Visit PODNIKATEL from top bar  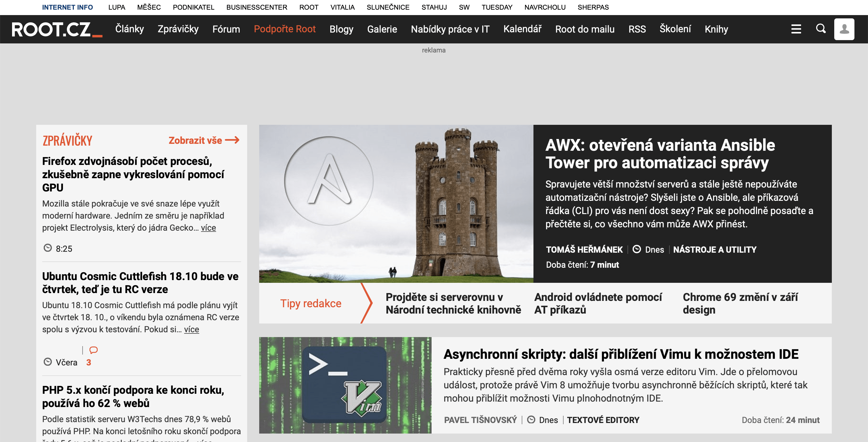coord(193,7)
